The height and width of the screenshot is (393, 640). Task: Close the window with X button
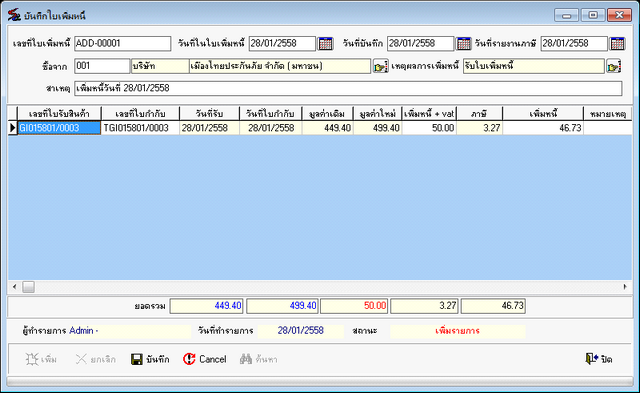pos(619,16)
